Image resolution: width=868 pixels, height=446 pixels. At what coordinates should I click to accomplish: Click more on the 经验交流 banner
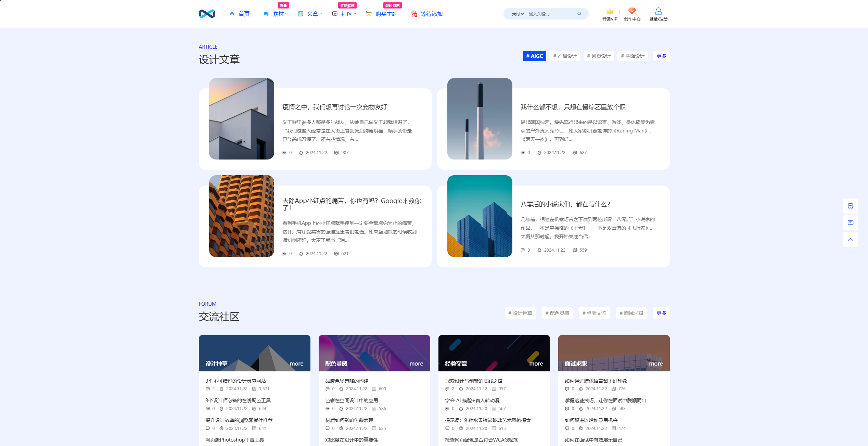(x=536, y=364)
